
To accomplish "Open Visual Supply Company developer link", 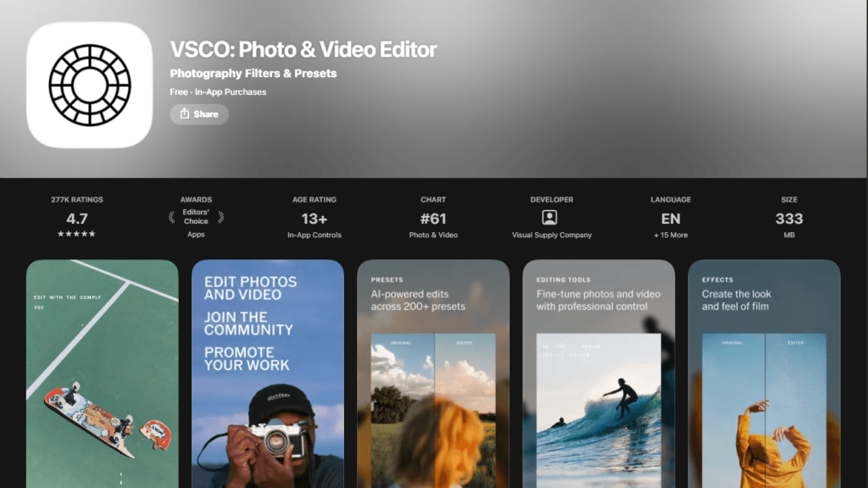I will click(x=551, y=236).
